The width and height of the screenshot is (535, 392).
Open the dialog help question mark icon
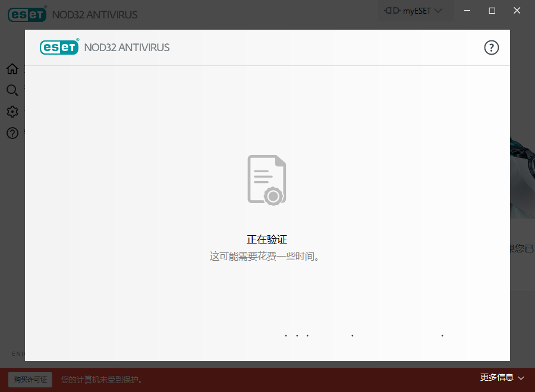click(x=492, y=48)
